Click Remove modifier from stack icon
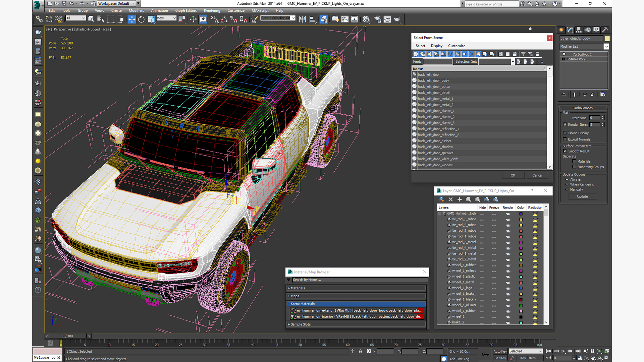Viewport: 644px width, 362px height. click(592, 95)
